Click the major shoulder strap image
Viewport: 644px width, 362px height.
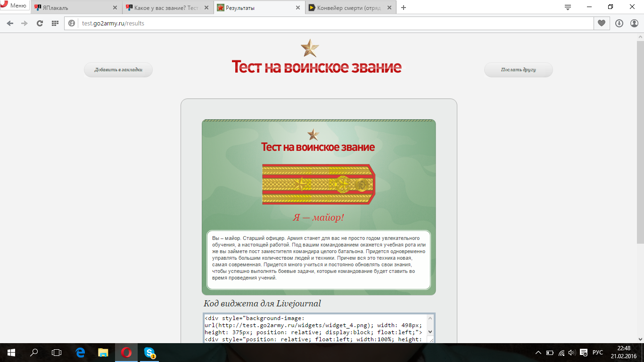[x=318, y=184]
